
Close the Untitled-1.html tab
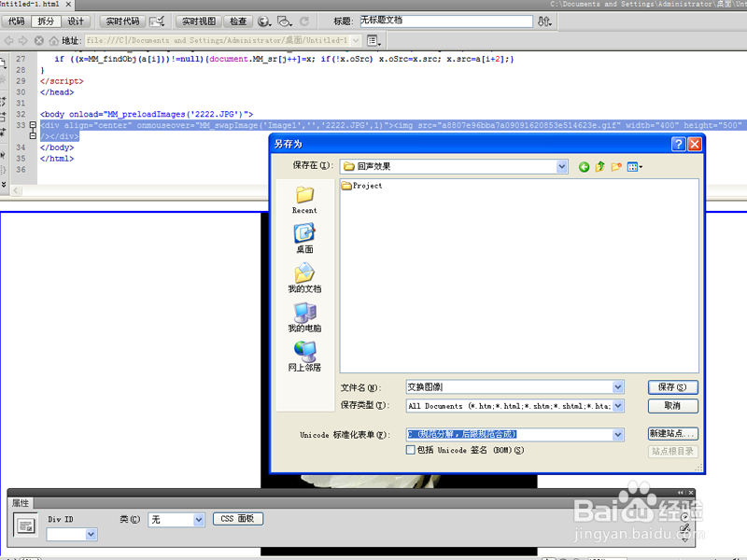[x=68, y=5]
